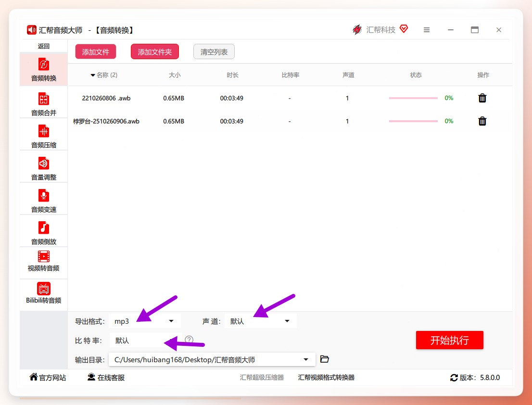This screenshot has width=532, height=405.
Task: Click the bitrate help question mark icon
Action: [x=189, y=340]
